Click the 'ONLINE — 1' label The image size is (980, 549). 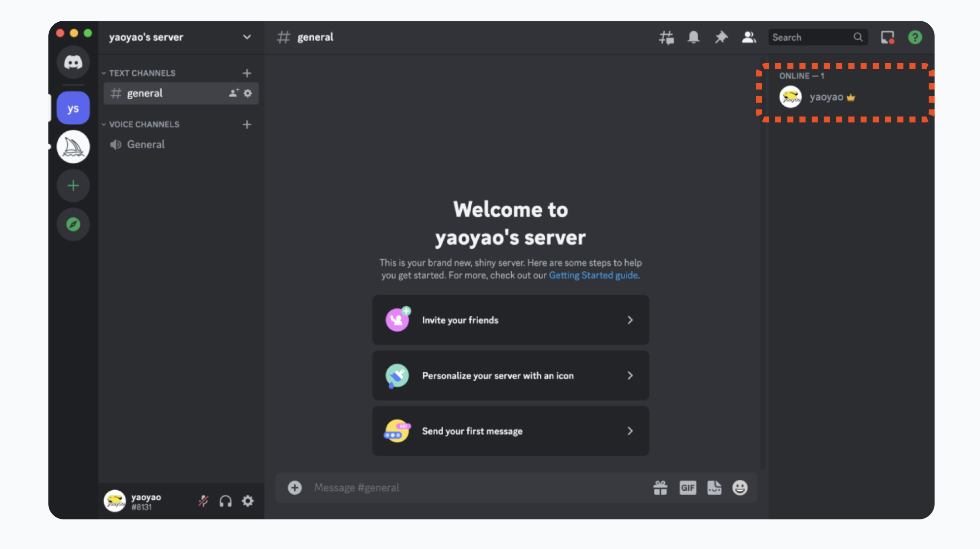[802, 76]
